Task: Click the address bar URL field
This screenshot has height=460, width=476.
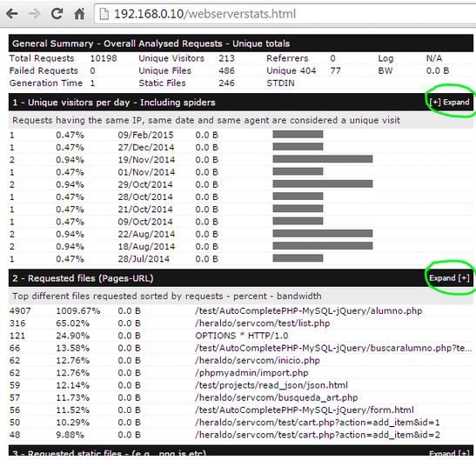Action: click(285, 14)
